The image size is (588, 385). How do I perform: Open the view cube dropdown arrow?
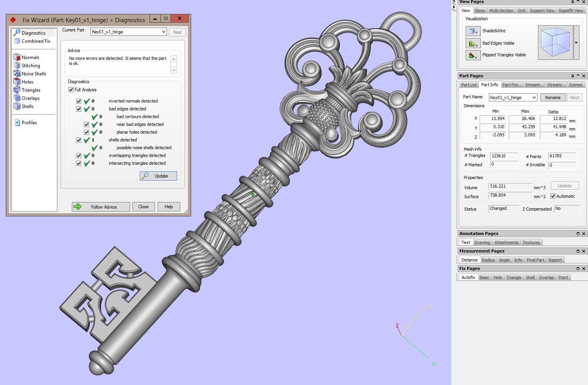(x=576, y=43)
